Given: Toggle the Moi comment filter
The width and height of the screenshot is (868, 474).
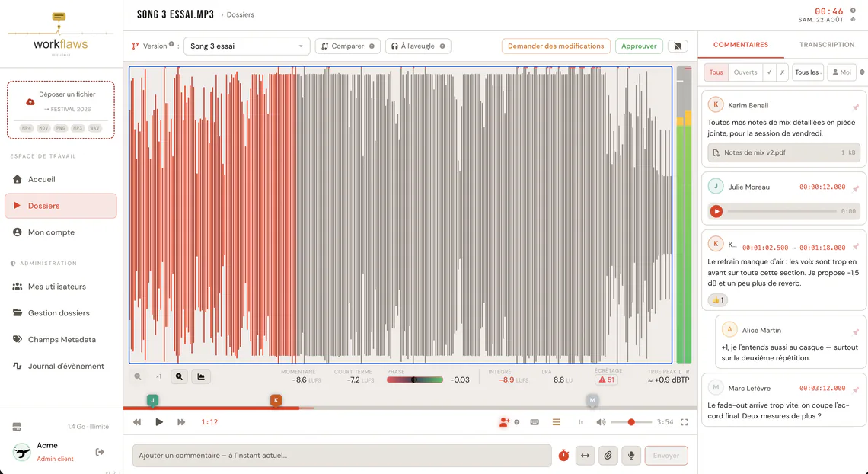Looking at the screenshot, I should point(841,72).
